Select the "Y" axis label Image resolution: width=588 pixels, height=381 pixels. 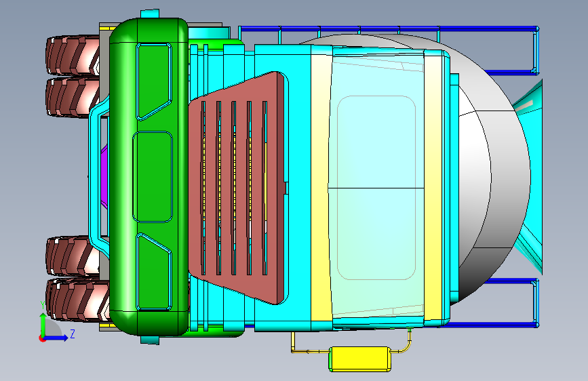tap(43, 305)
